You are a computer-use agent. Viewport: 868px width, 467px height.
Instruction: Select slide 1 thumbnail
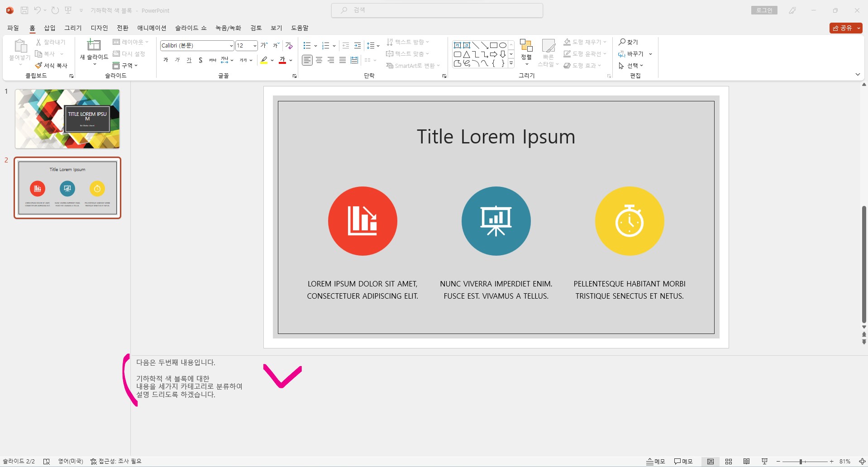click(x=67, y=119)
